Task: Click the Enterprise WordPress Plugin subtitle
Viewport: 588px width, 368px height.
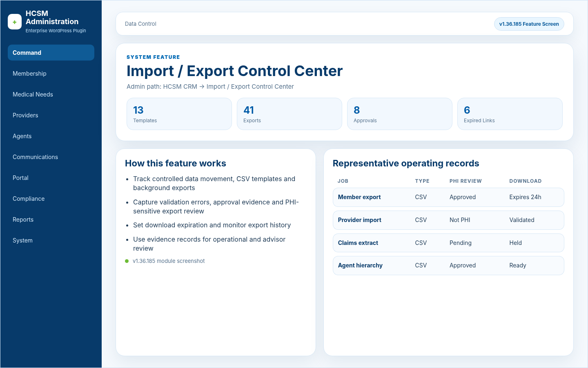Action: click(56, 31)
